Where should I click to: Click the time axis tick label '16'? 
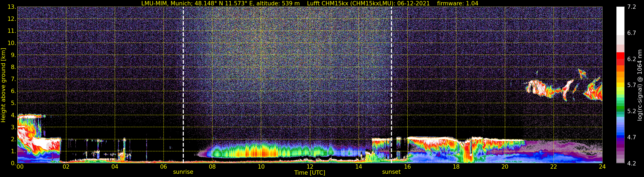click(407, 167)
